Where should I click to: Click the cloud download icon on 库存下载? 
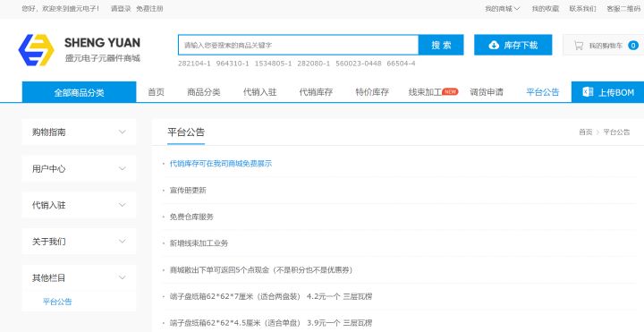pos(494,45)
